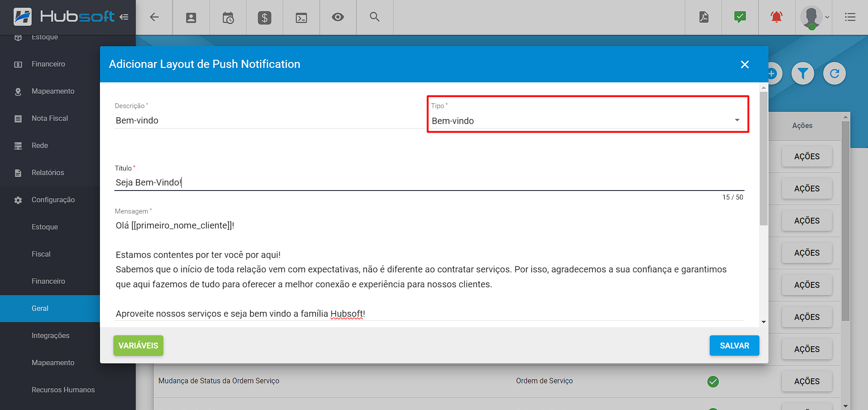Click into the Título input field
The width and height of the screenshot is (868, 410).
[x=429, y=182]
